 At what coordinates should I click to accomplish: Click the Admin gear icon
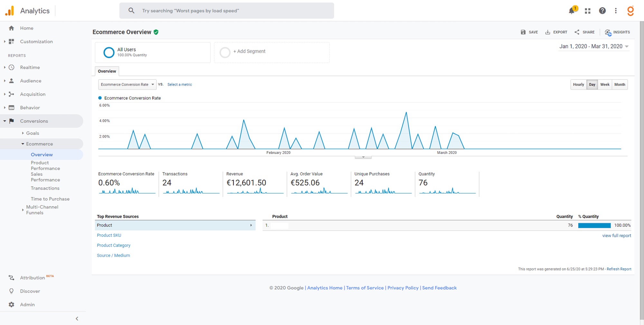coord(12,304)
